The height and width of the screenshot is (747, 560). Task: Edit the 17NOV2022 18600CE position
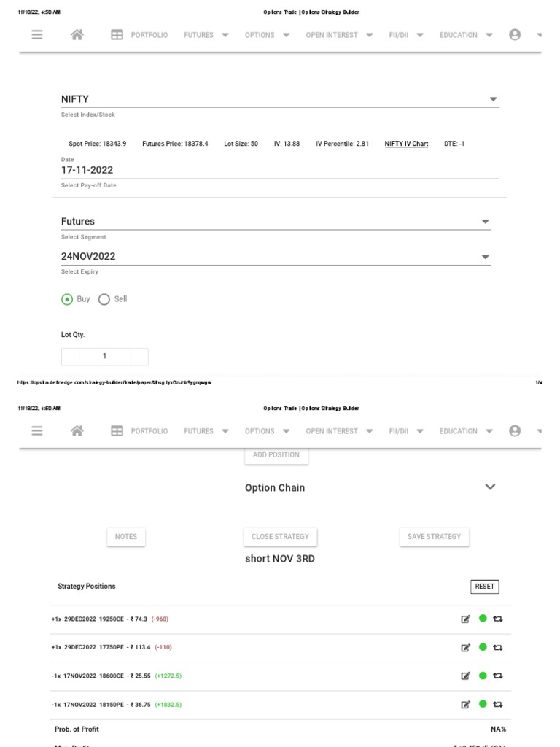point(466,676)
